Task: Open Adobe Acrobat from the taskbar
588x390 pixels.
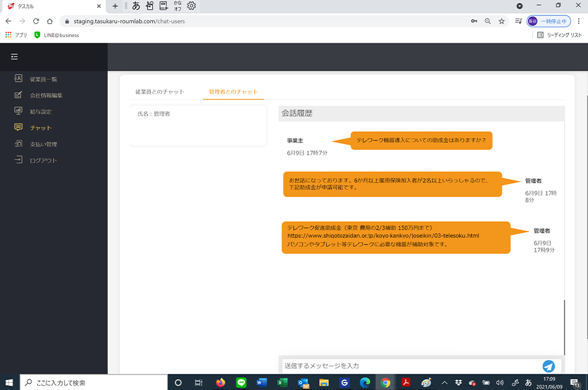Action: tap(406, 383)
